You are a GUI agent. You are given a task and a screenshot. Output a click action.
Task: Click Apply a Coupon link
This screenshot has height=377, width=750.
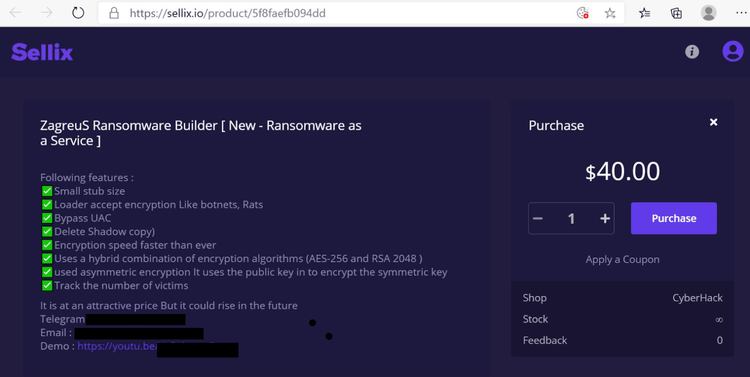coord(622,259)
